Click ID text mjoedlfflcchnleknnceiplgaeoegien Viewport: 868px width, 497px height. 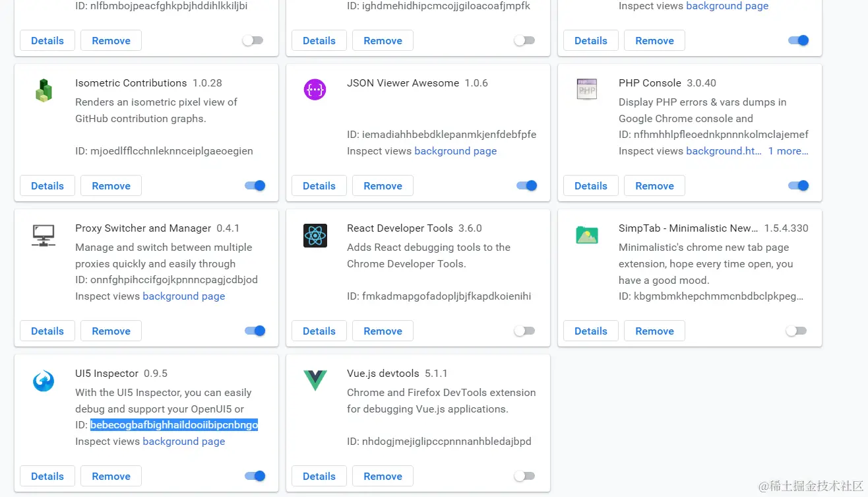pos(171,151)
